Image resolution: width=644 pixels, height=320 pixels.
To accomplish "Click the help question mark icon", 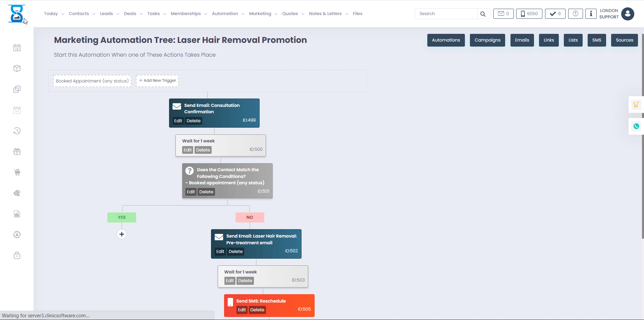I will coord(576,14).
